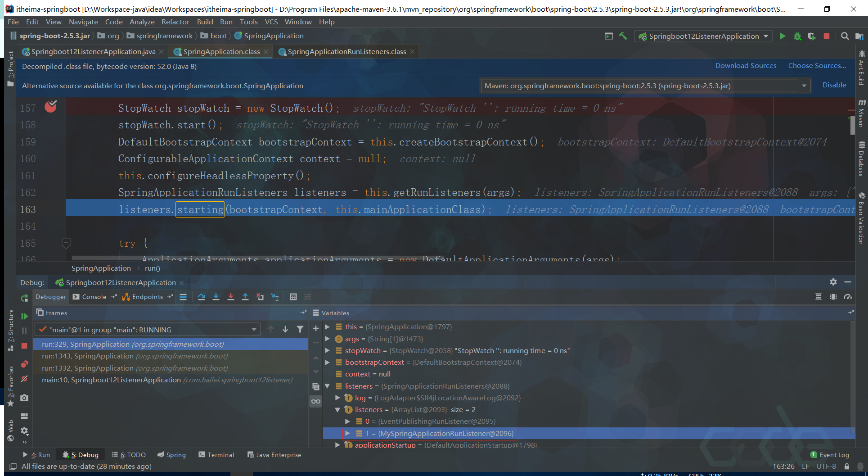Screen dimensions: 868x476
Task: Toggle the read-only lock icon in the status bar
Action: (847, 467)
